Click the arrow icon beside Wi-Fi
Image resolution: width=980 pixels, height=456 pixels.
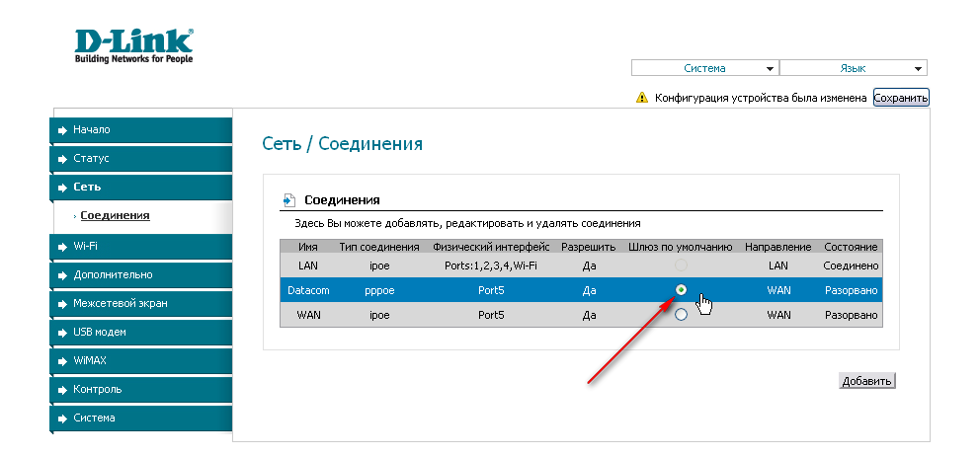tap(62, 247)
